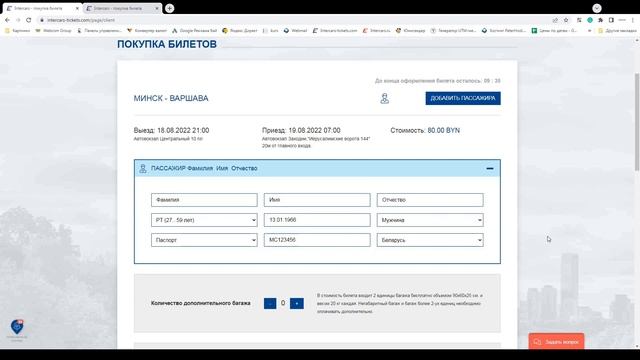The image size is (640, 360).
Task: Switch to the second Intercars tab
Action: (x=122, y=8)
